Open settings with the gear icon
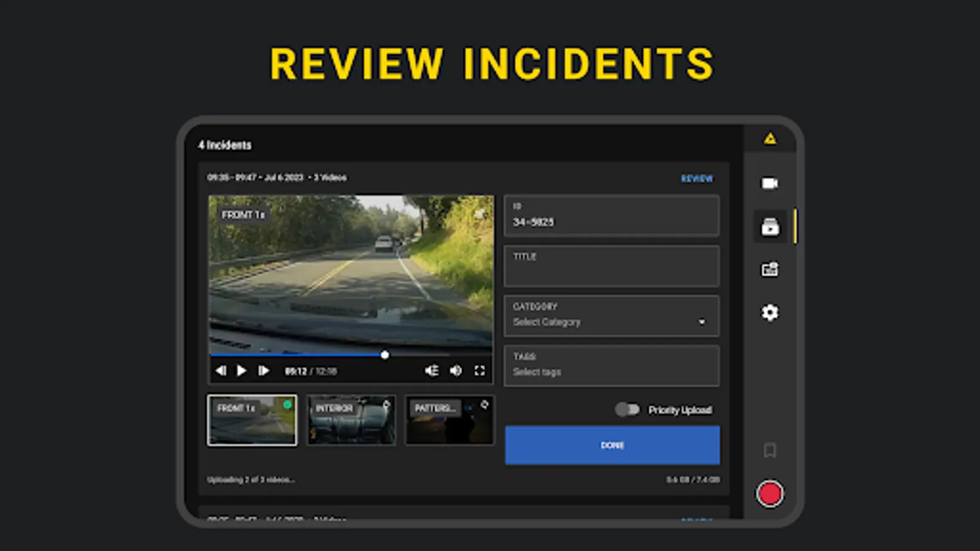 770,313
